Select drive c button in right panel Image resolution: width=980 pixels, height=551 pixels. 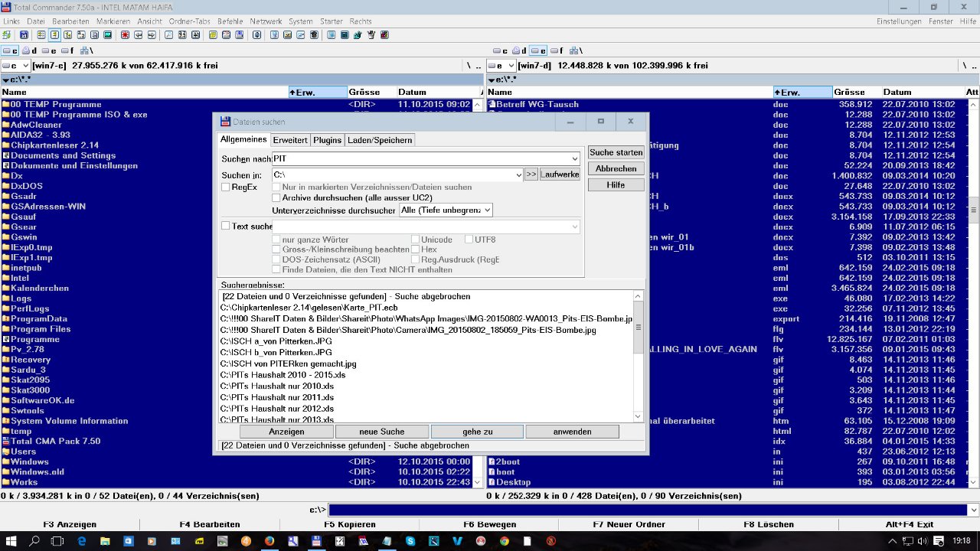click(x=500, y=51)
